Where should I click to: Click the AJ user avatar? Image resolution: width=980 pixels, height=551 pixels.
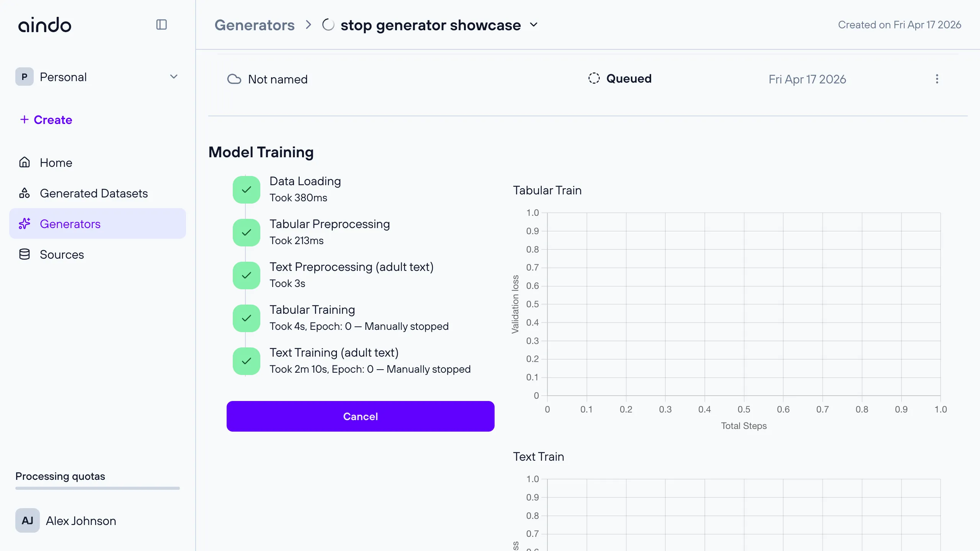click(x=28, y=520)
